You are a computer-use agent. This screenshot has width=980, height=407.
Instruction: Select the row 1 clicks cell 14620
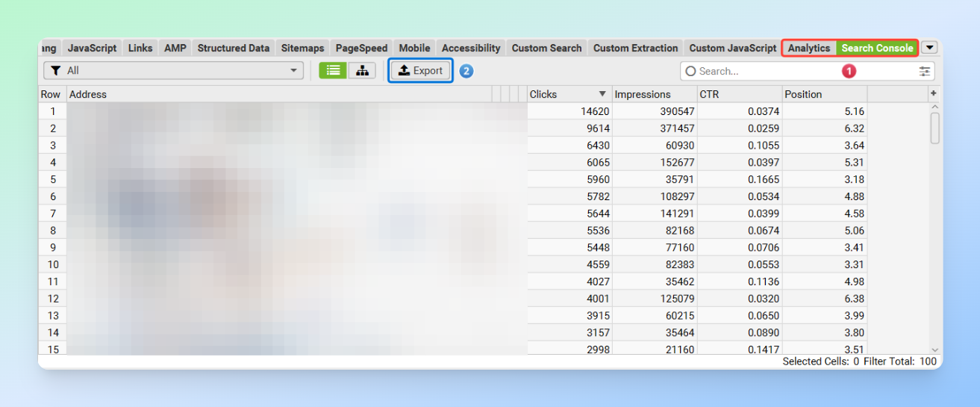point(569,111)
